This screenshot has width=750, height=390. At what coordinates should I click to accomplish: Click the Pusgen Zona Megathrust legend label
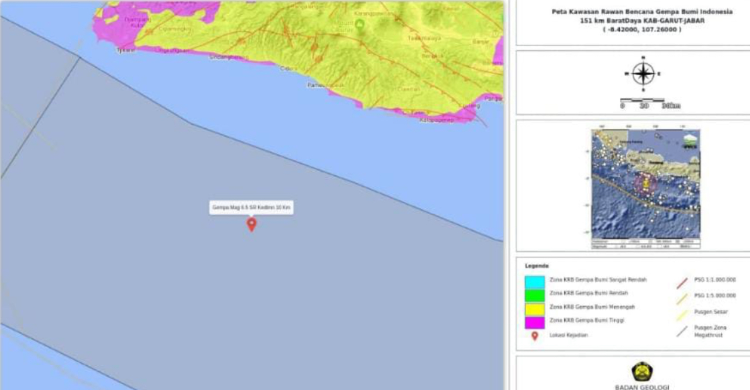(710, 331)
